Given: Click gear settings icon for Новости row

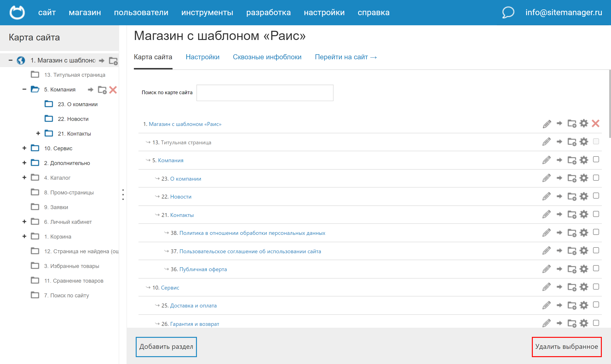Looking at the screenshot, I should coord(584,196).
